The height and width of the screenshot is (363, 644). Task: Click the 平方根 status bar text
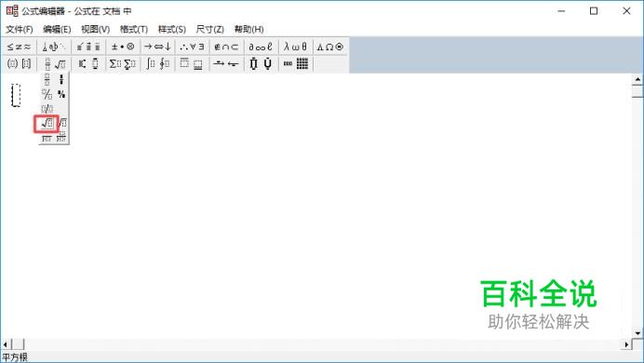tap(15, 357)
